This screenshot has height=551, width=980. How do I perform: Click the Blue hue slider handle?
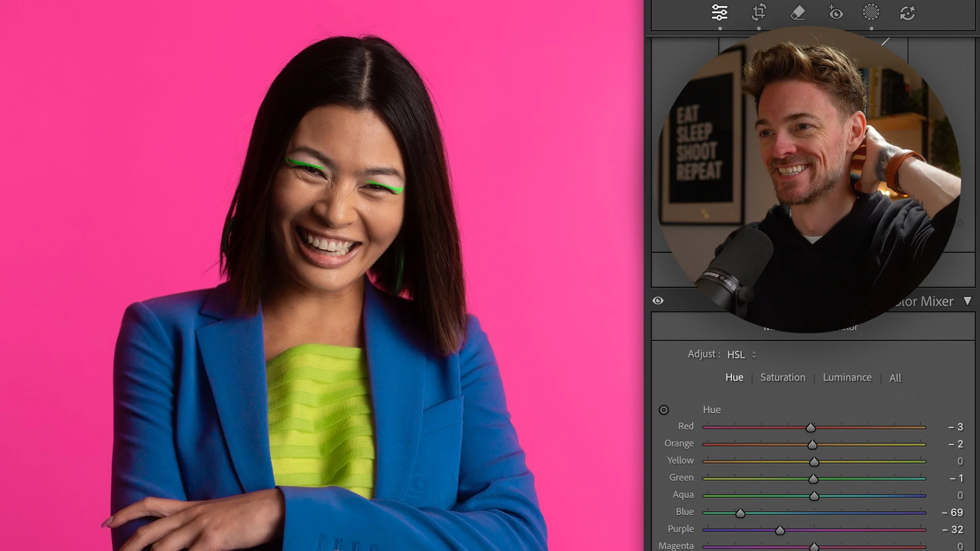(x=740, y=513)
